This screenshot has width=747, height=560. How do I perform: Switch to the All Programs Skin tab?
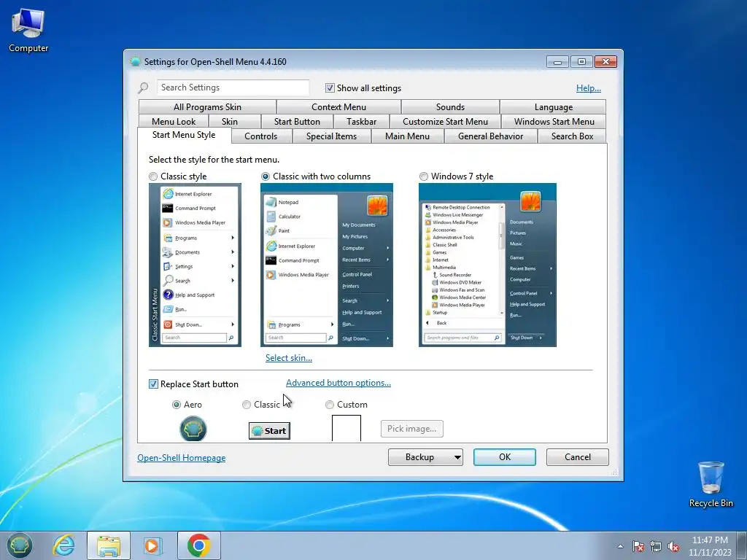coord(207,107)
